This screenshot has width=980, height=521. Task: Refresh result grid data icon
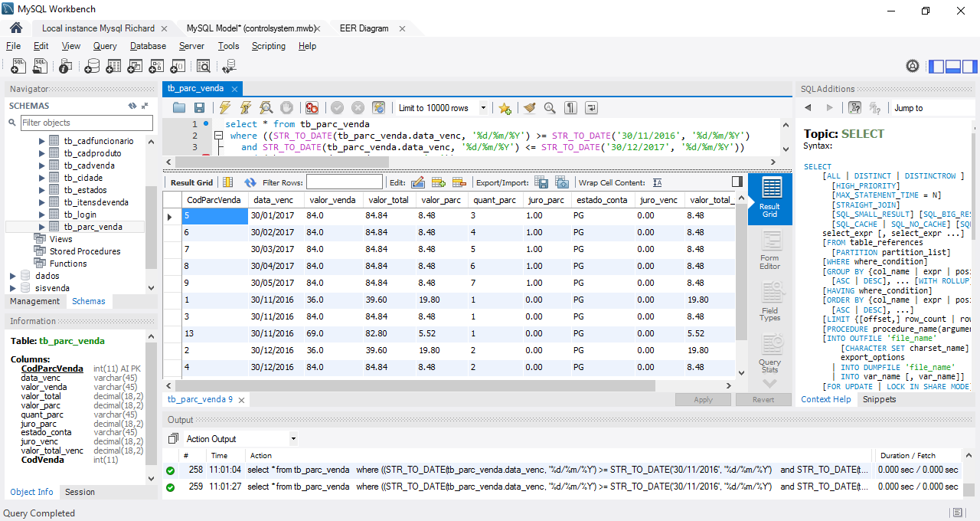click(x=250, y=182)
